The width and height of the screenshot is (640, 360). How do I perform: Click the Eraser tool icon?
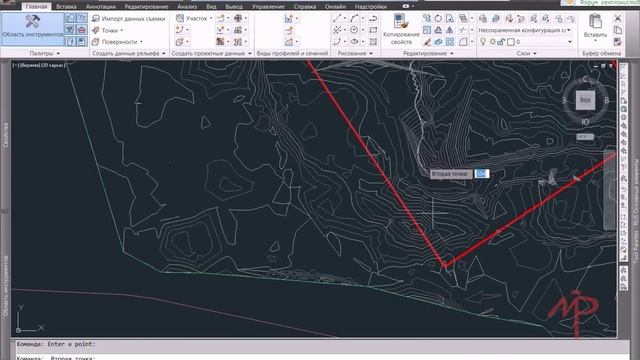(x=427, y=42)
